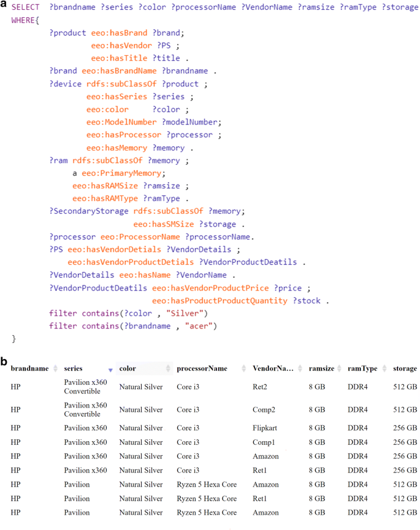Image resolution: width=420 pixels, height=530 pixels.
Task: Click the eeo:hasBrandName predicate
Action: [119, 70]
